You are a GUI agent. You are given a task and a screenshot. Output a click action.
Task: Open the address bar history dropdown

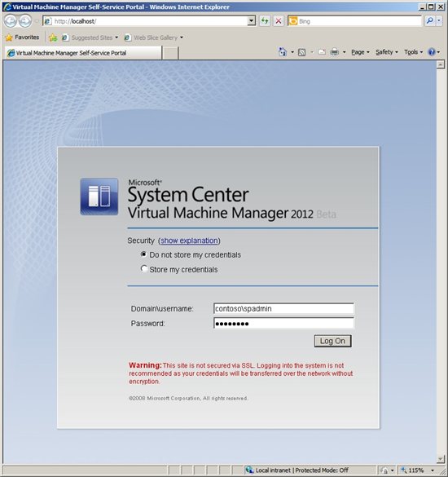point(252,21)
